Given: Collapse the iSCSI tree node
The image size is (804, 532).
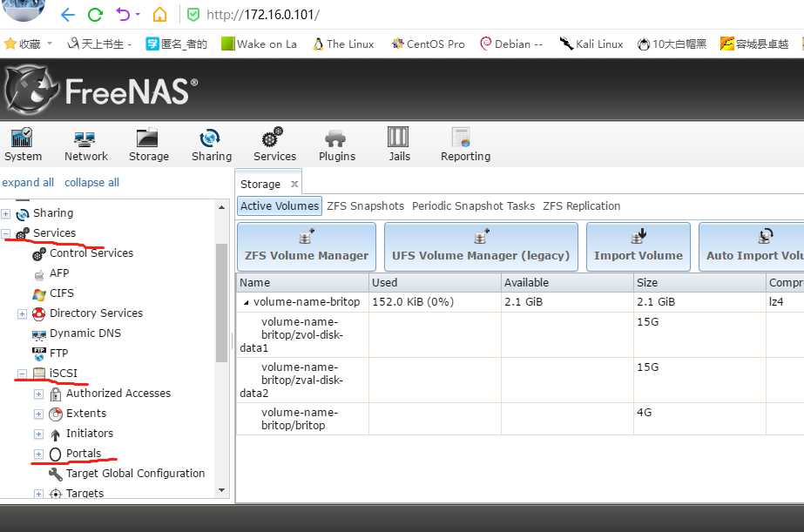Looking at the screenshot, I should click(x=22, y=374).
